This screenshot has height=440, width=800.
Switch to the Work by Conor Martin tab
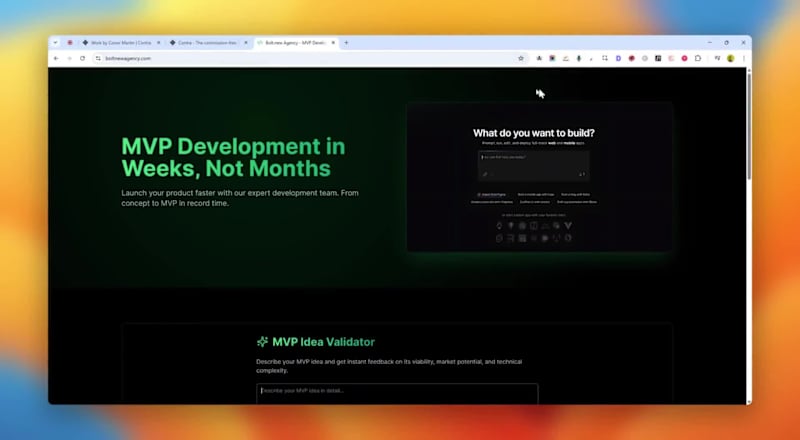coord(120,43)
